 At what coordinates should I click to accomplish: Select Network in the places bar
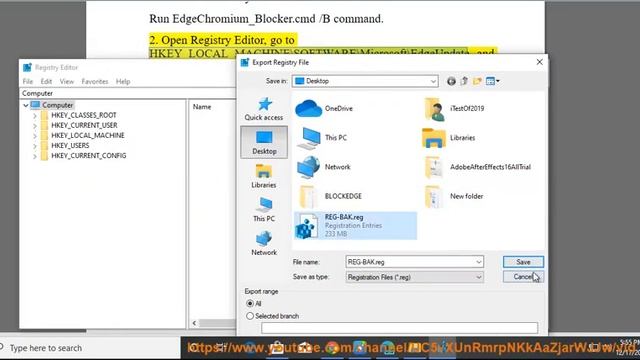click(x=264, y=244)
